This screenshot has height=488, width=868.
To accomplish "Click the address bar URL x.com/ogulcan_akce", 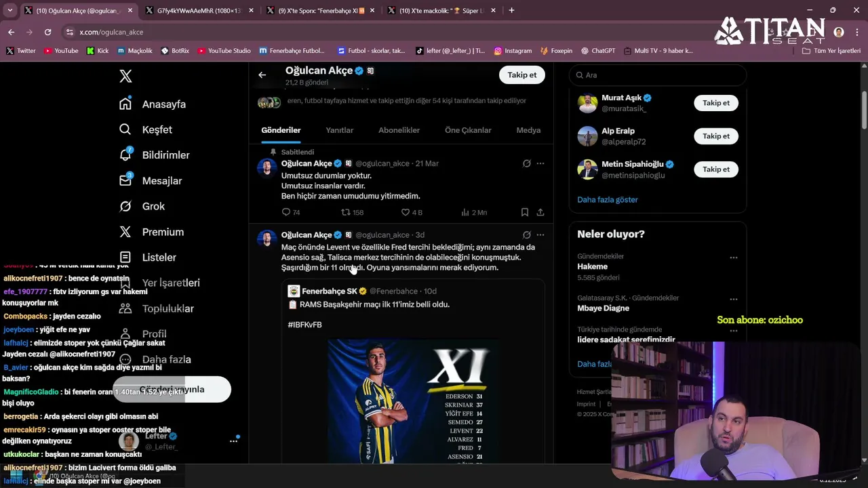I will pos(111,32).
